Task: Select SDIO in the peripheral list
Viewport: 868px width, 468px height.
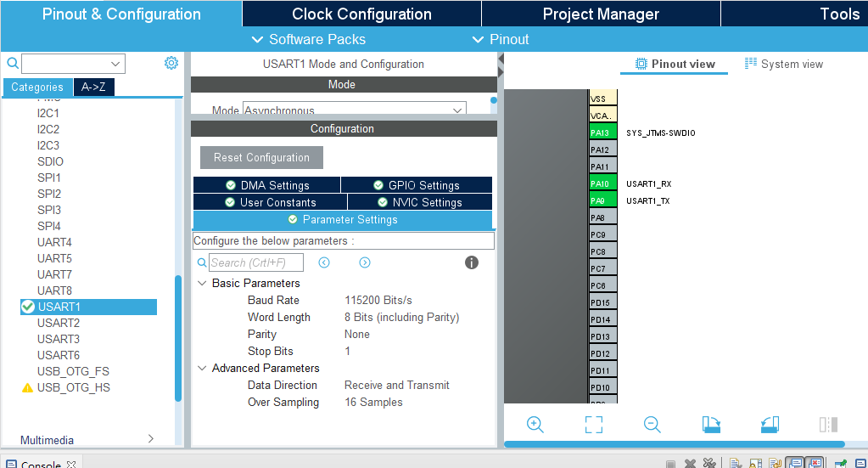Action: tap(50, 161)
